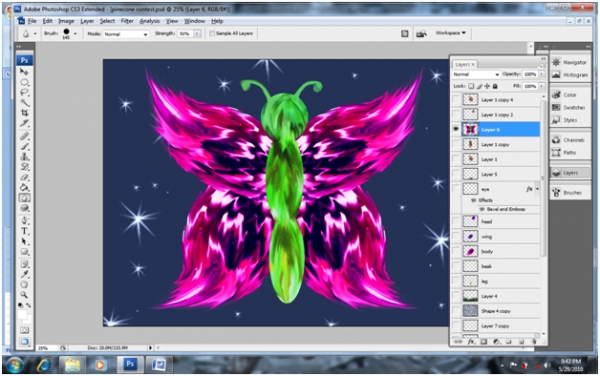Toggle the Bevel and Emboss effect eye
This screenshot has height=376, width=600.
coord(482,209)
